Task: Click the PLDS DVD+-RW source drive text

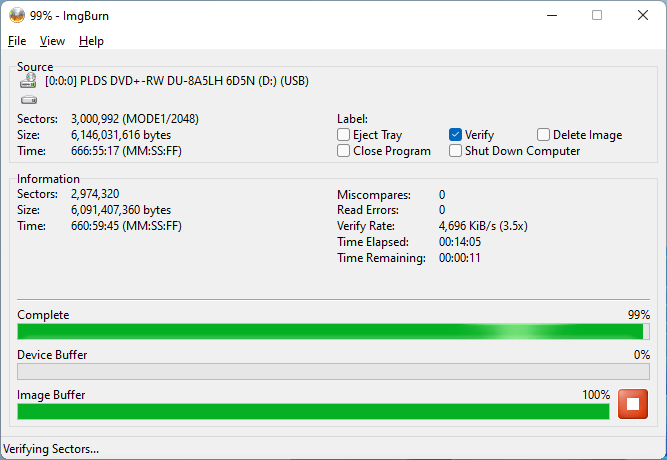Action: point(177,83)
